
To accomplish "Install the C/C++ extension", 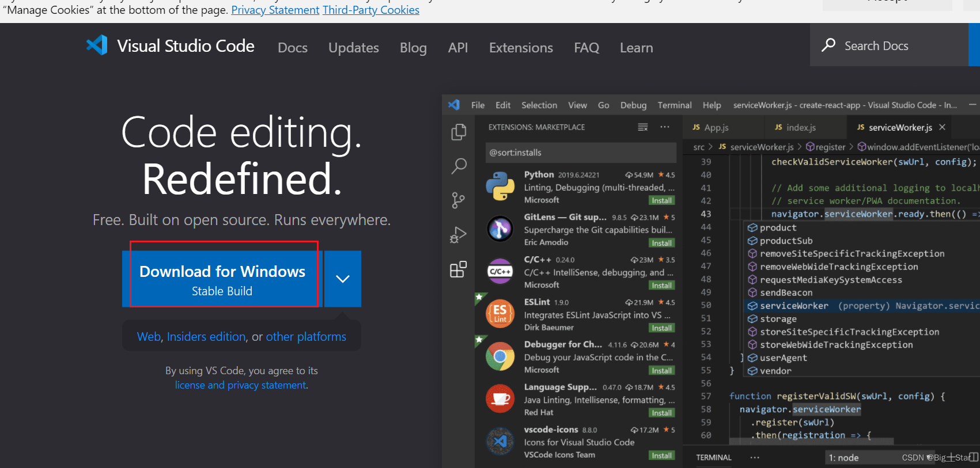I will [x=661, y=286].
